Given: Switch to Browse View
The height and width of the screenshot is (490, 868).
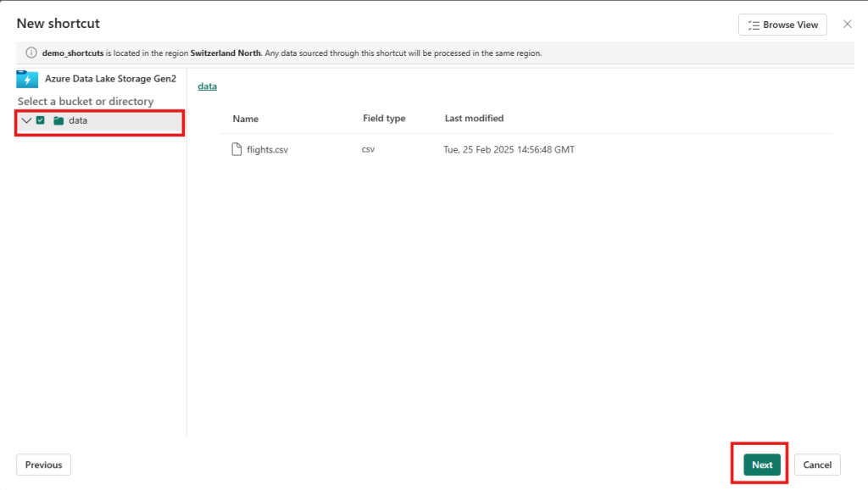Looking at the screenshot, I should pyautogui.click(x=782, y=25).
